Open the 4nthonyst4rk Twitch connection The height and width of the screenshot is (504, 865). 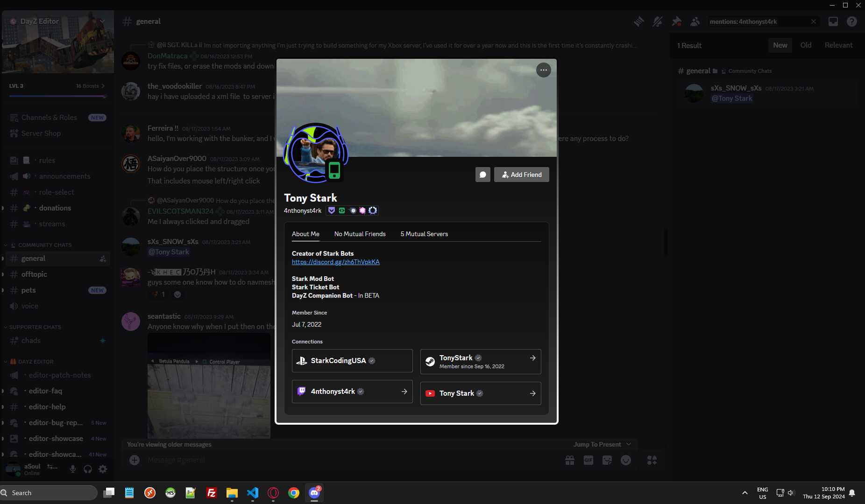pos(352,392)
